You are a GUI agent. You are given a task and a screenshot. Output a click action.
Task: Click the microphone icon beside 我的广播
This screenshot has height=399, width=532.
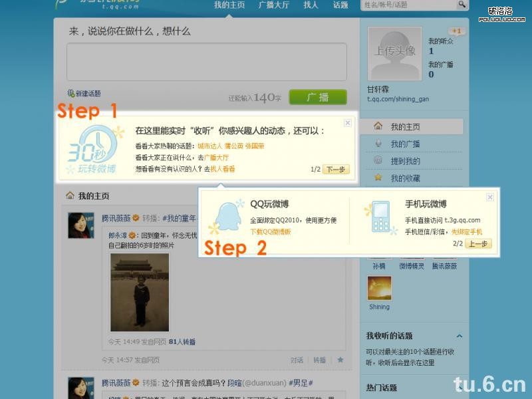[x=378, y=144]
